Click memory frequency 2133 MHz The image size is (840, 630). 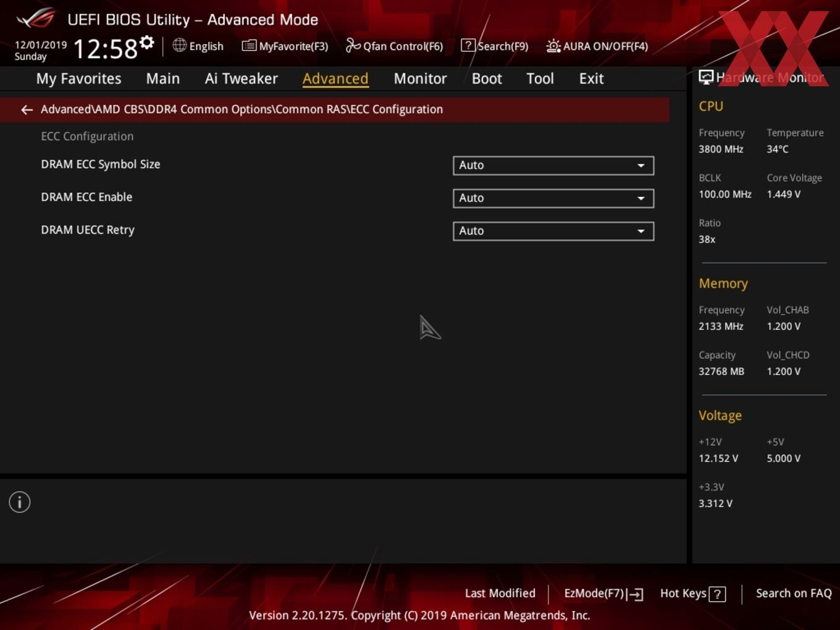click(x=721, y=326)
